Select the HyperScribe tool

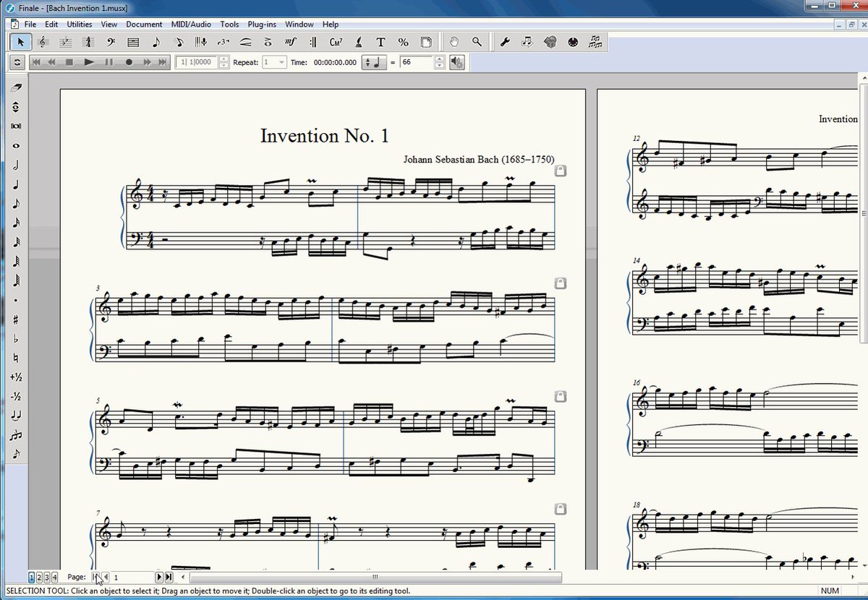[201, 42]
